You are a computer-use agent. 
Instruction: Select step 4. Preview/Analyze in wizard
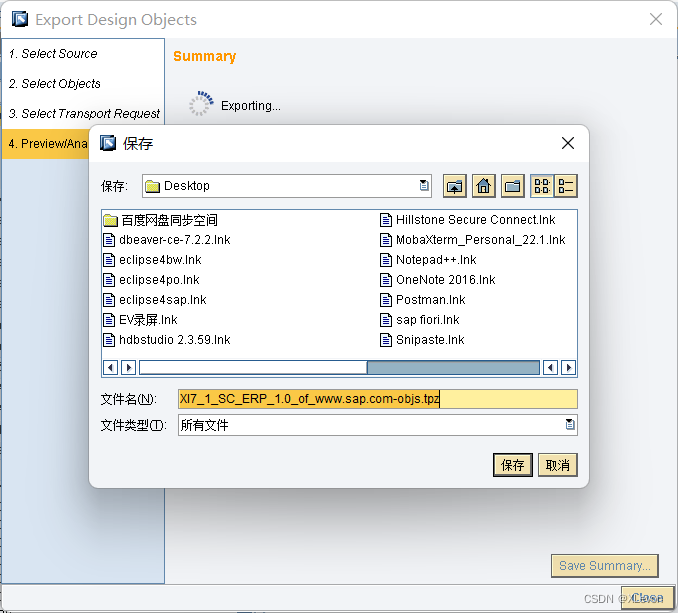pyautogui.click(x=45, y=144)
